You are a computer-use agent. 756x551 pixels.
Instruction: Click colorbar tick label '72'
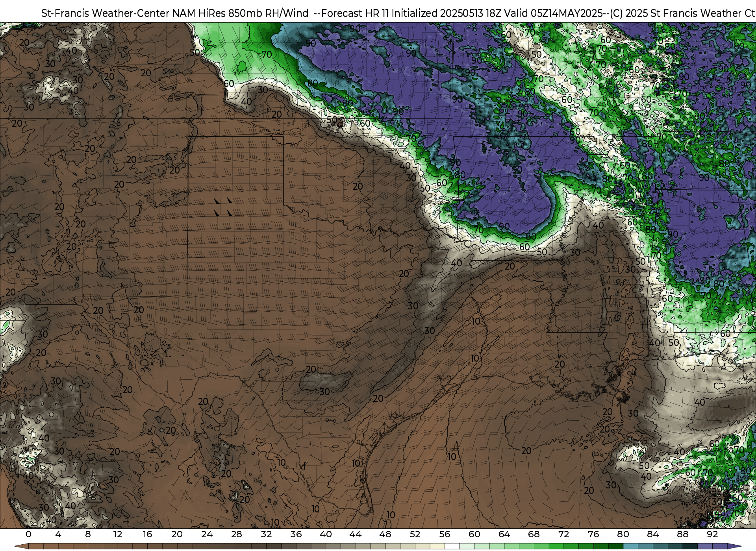point(563,534)
